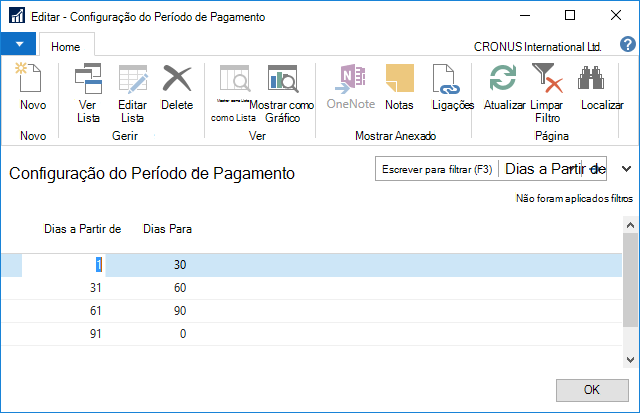Select the cell with value 91

(x=96, y=333)
